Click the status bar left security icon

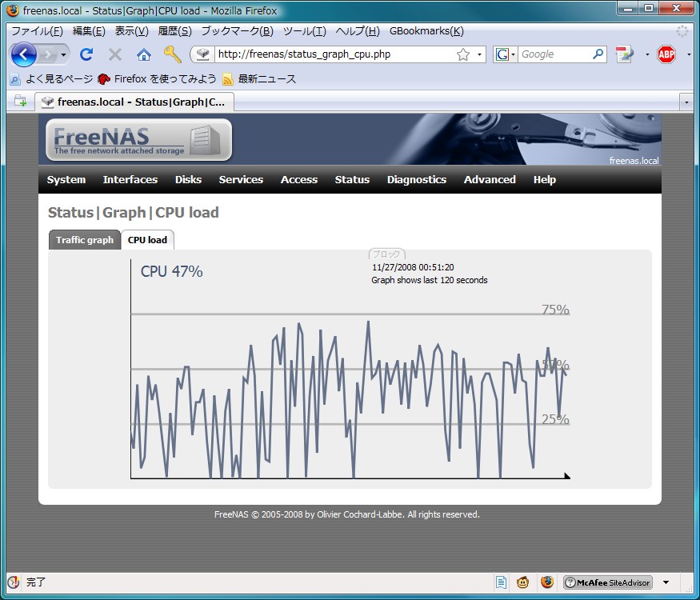click(14, 582)
